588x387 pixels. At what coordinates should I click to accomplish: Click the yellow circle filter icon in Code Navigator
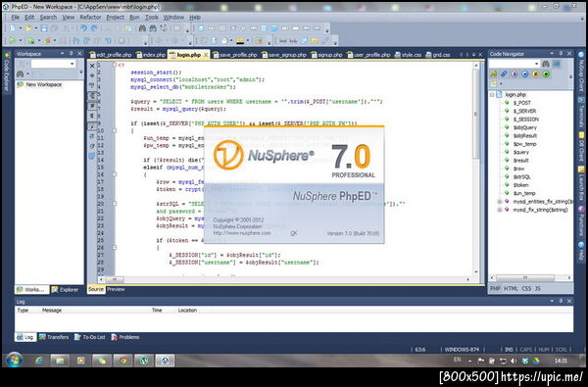click(x=535, y=74)
